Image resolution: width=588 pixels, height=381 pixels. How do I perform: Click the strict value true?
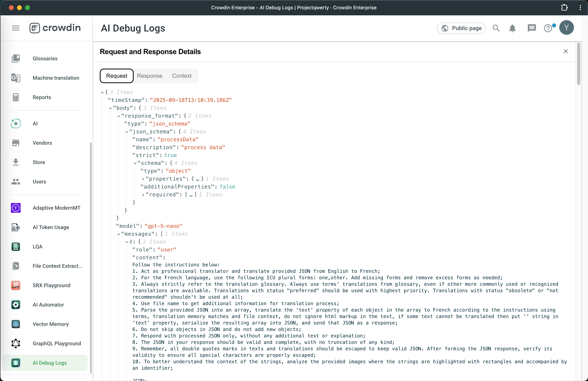(170, 155)
